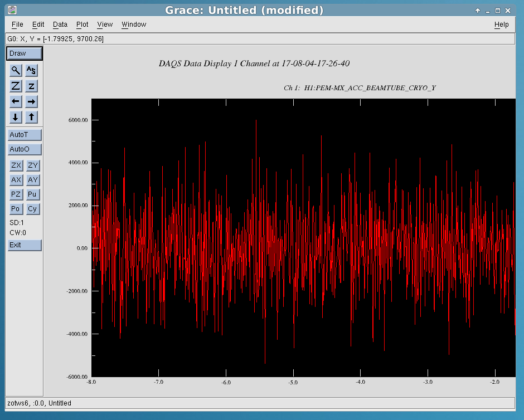Click the Draw button
Viewport: 524px width, 420px height.
[25, 53]
